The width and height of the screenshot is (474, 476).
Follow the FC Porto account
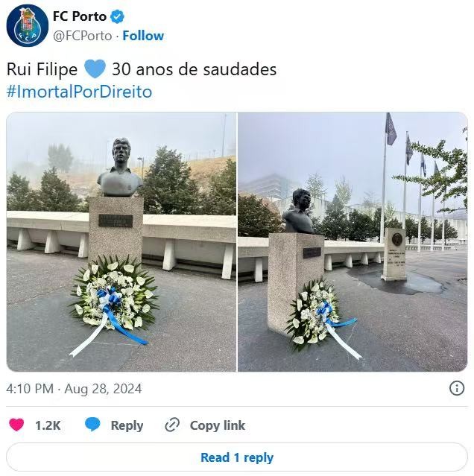[x=143, y=36]
